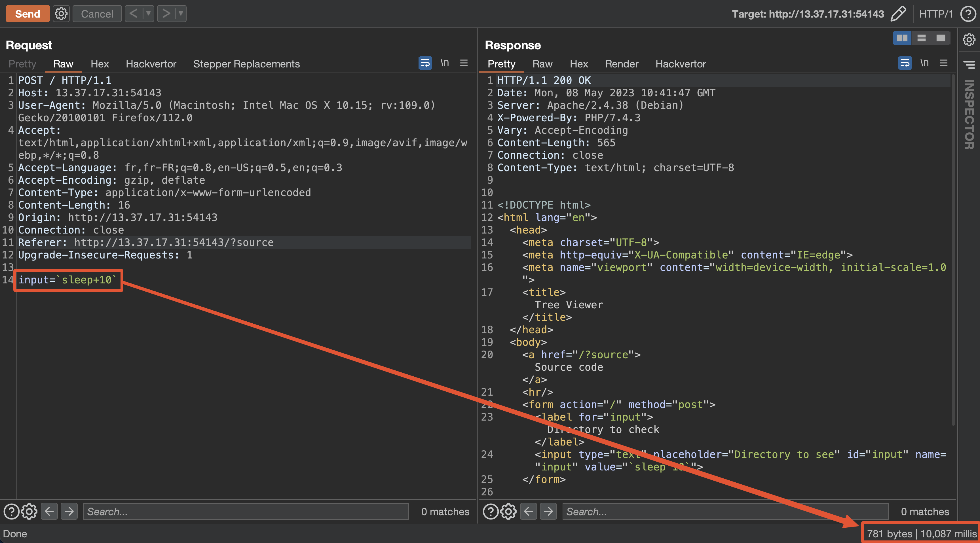This screenshot has width=980, height=543.
Task: Click the Content-Type urlencoded request header
Action: tap(164, 192)
